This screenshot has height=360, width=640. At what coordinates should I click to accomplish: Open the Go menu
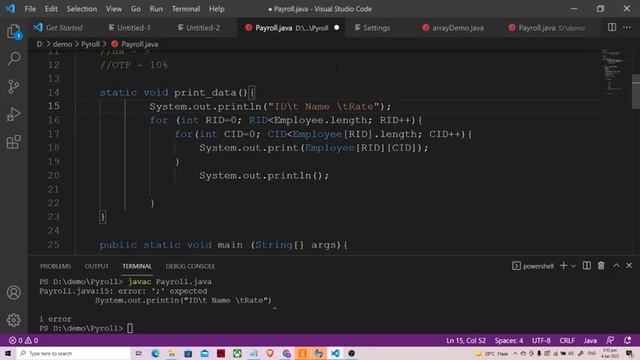tap(136, 9)
